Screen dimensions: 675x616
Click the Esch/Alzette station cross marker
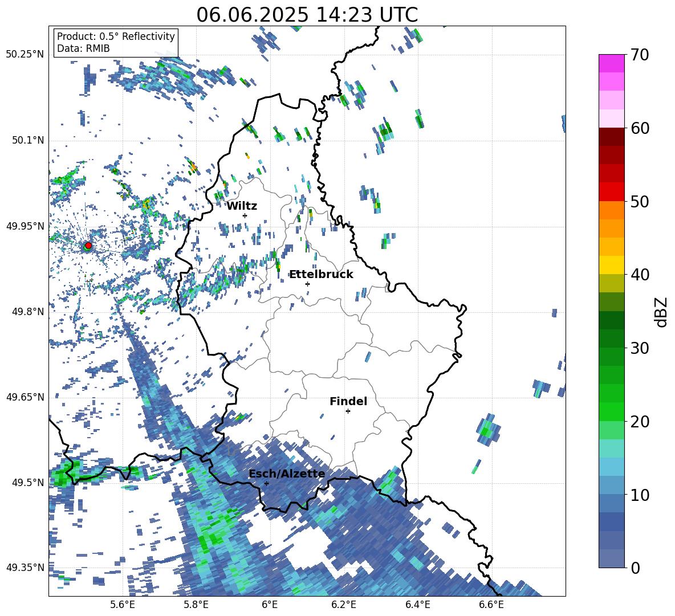click(x=266, y=483)
